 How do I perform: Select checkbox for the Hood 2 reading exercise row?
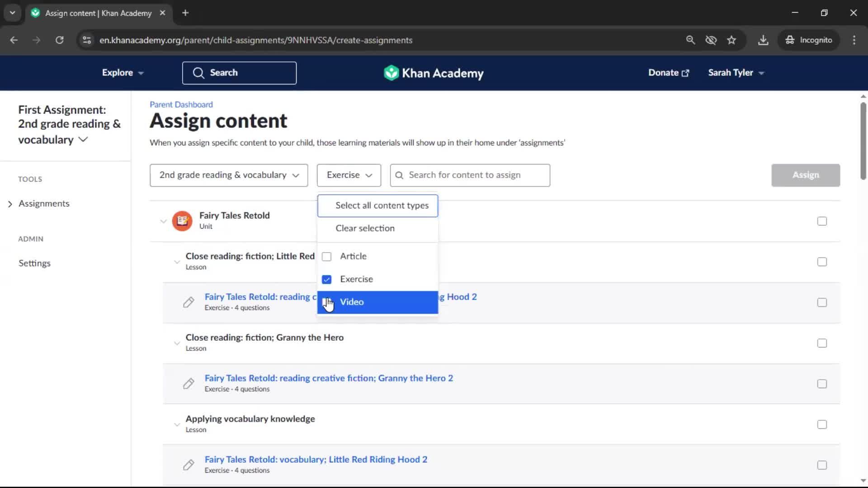point(822,302)
